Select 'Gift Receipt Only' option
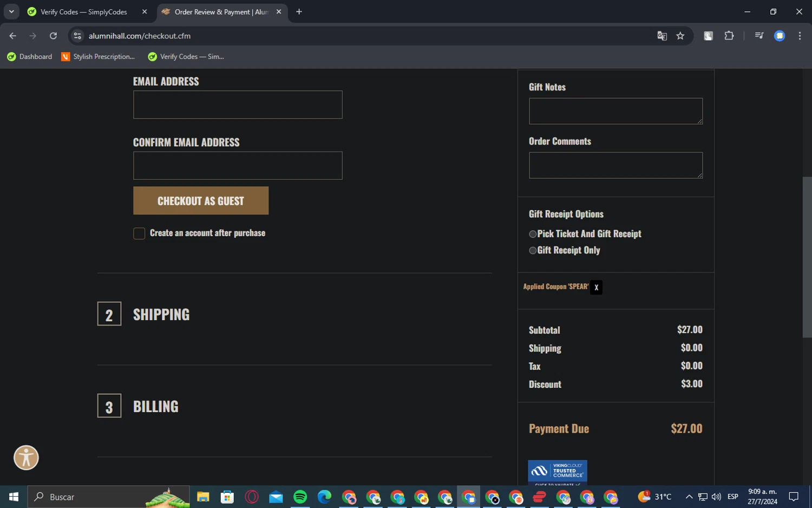The width and height of the screenshot is (812, 508). [533, 250]
